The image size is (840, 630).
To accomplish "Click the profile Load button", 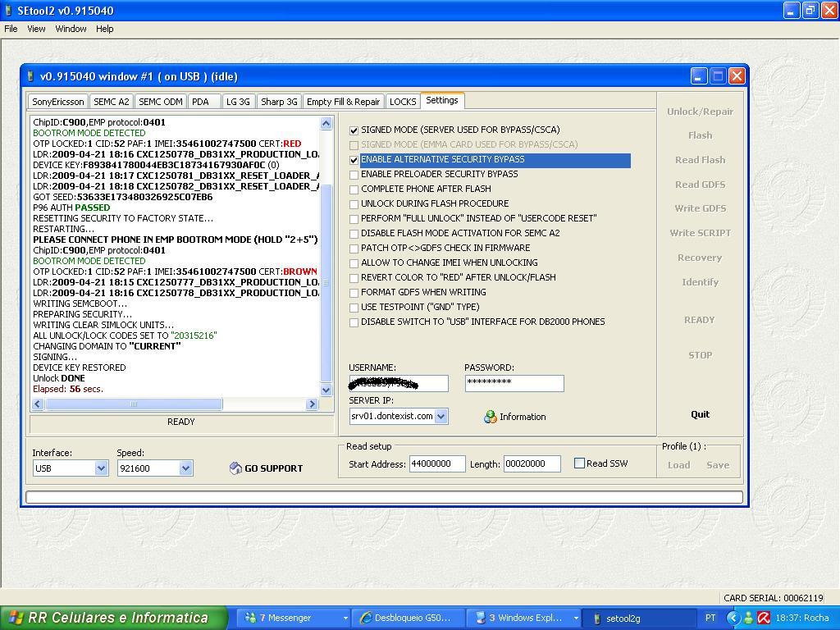I will (678, 465).
